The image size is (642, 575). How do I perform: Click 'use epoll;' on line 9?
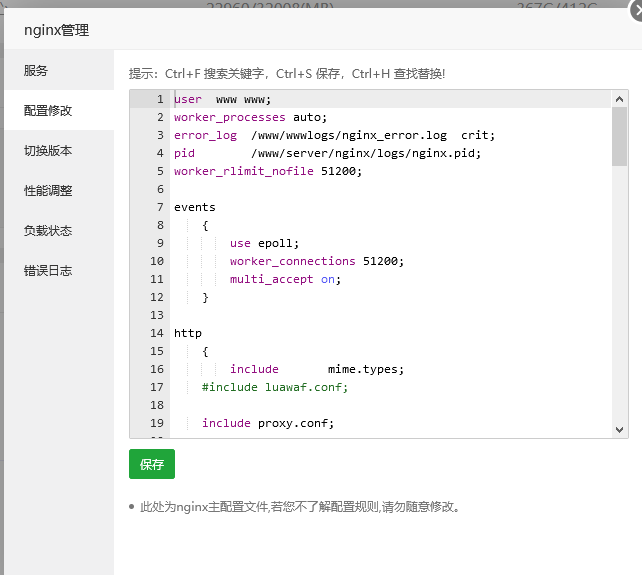tap(264, 243)
